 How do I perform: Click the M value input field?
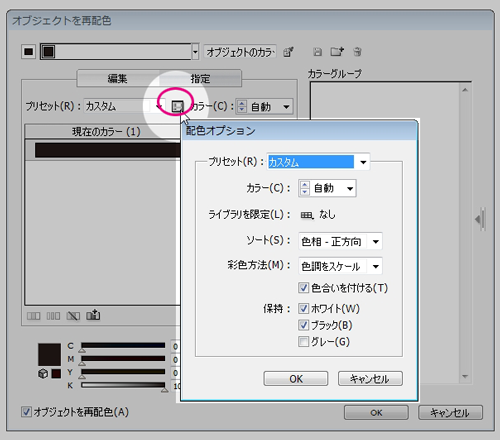(175, 360)
